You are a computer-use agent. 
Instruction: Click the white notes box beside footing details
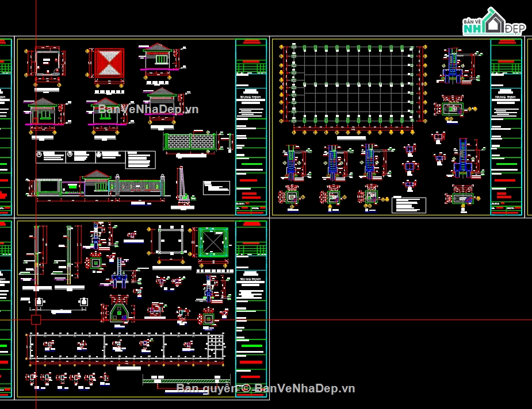(x=409, y=205)
